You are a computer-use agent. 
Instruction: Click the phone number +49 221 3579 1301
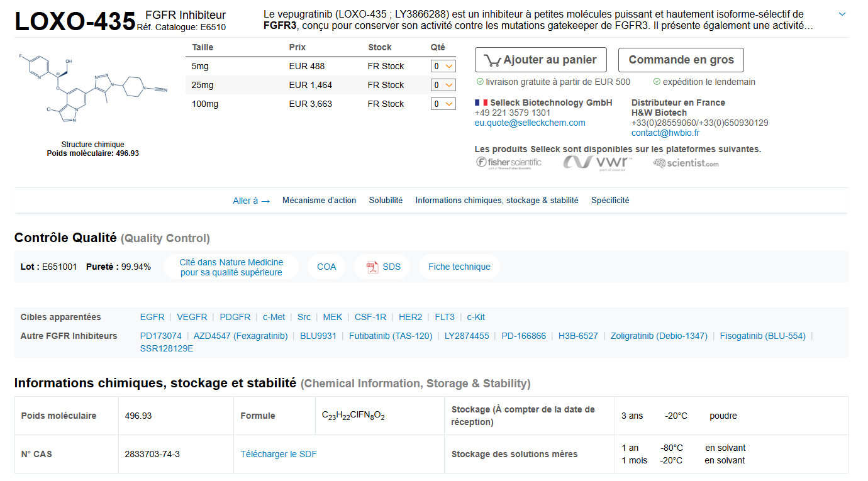point(513,113)
